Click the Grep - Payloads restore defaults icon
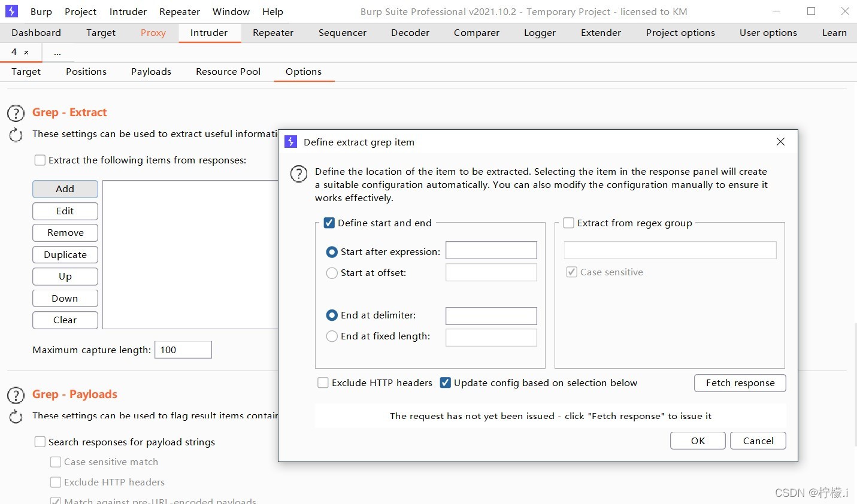 [16, 417]
